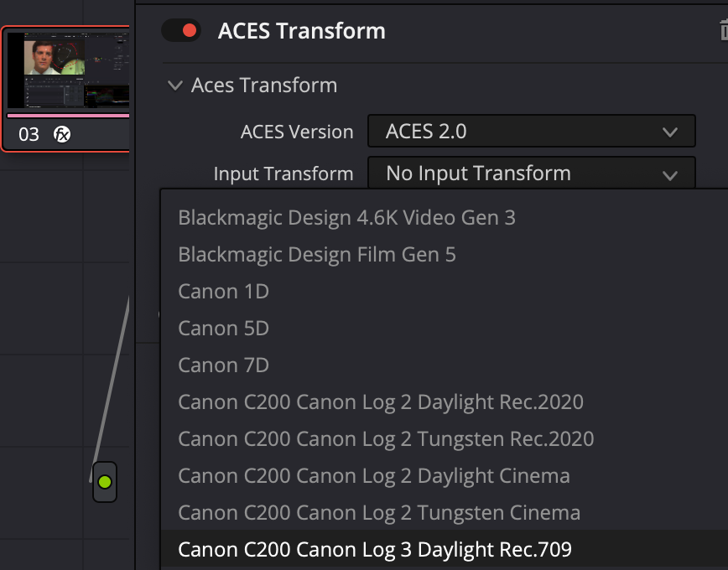This screenshot has height=570, width=728.
Task: Select Canon C200 Canon Log 2 Tungsten Cinema
Action: 444,512
